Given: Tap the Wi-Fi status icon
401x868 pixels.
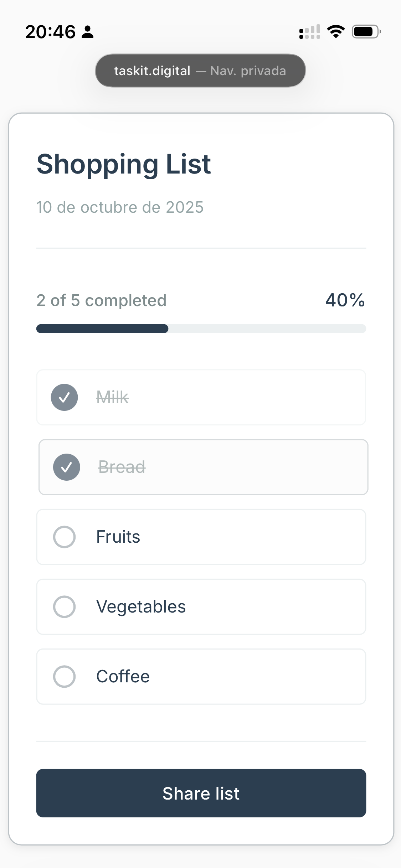Looking at the screenshot, I should click(336, 32).
